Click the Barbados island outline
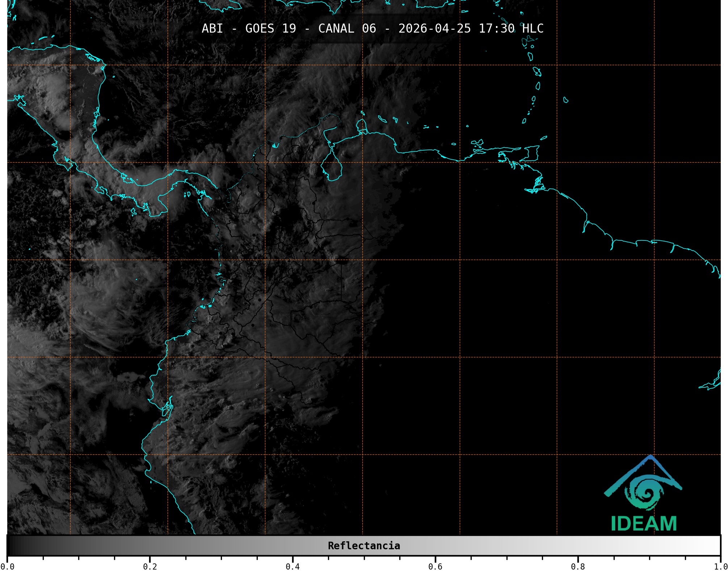This screenshot has width=728, height=571. point(565,100)
